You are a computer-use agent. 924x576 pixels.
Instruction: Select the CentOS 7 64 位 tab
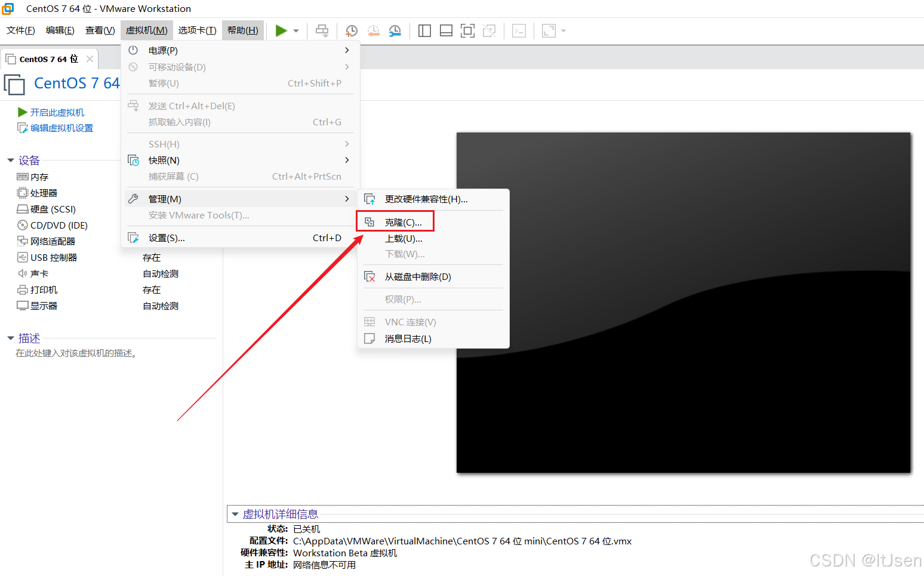coord(49,59)
